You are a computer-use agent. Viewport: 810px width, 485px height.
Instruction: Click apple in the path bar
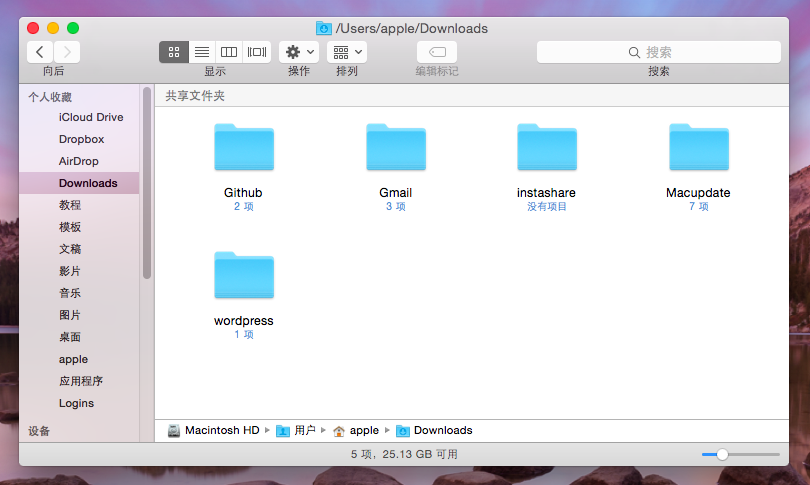356,430
